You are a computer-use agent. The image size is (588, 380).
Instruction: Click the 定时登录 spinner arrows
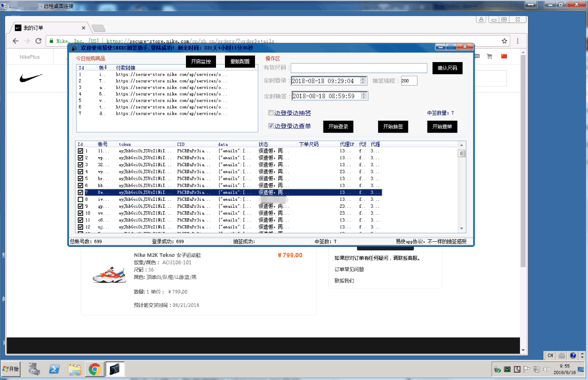click(x=362, y=81)
